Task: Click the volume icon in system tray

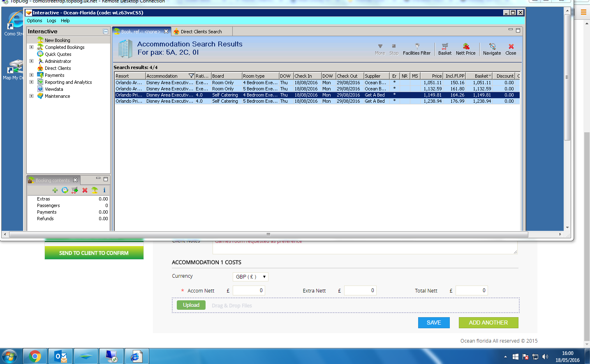Action: (545, 357)
